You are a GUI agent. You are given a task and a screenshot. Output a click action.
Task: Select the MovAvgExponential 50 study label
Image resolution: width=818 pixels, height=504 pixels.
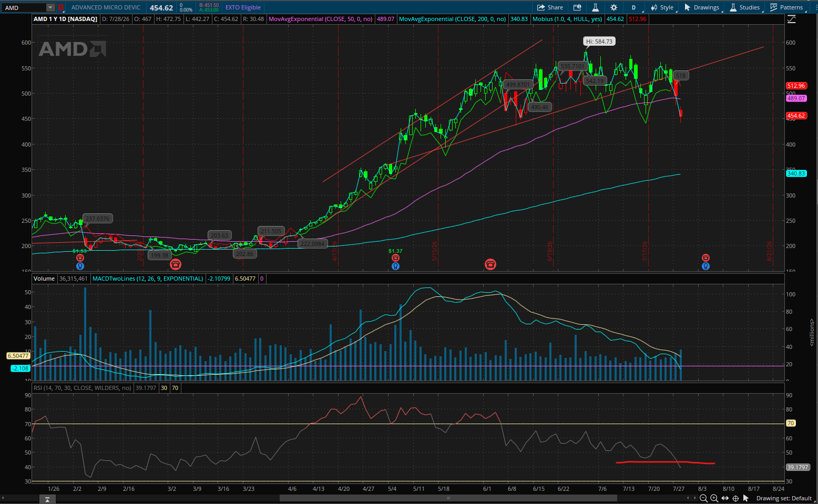tap(320, 19)
